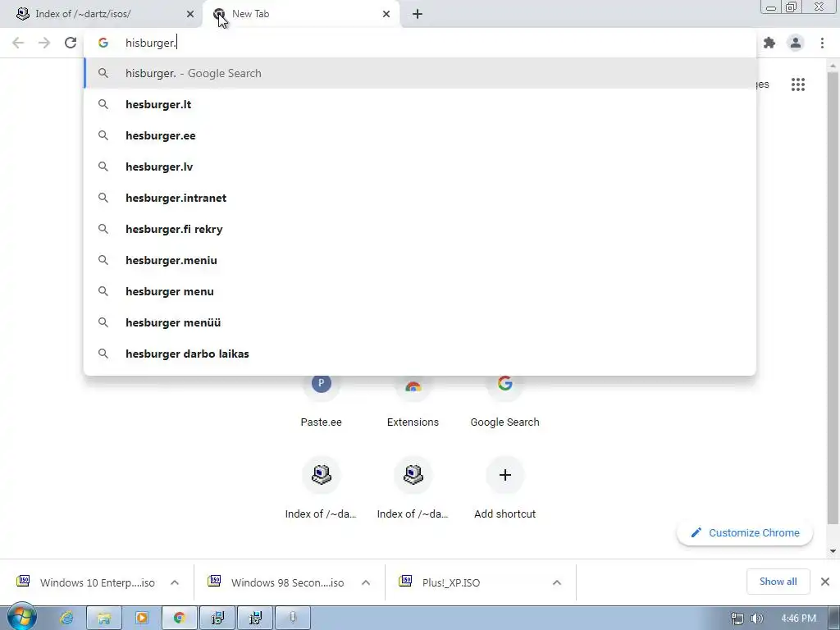Click the network icon in system tray

pyautogui.click(x=737, y=619)
